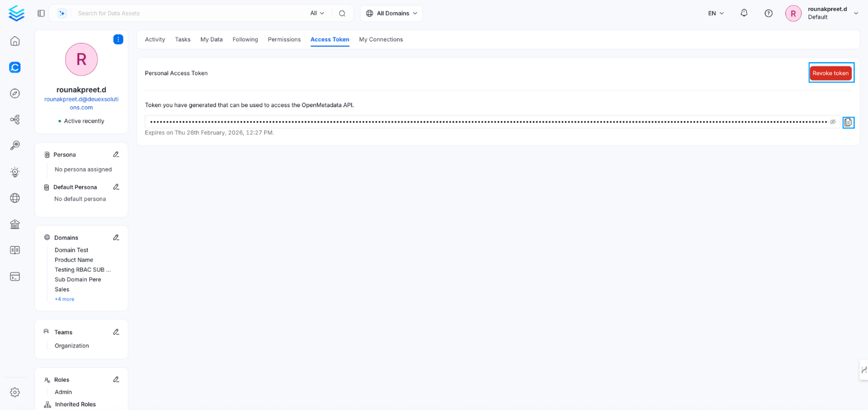Image resolution: width=868 pixels, height=410 pixels.
Task: Open the lineage nodes icon in the sidebar
Action: [x=15, y=120]
